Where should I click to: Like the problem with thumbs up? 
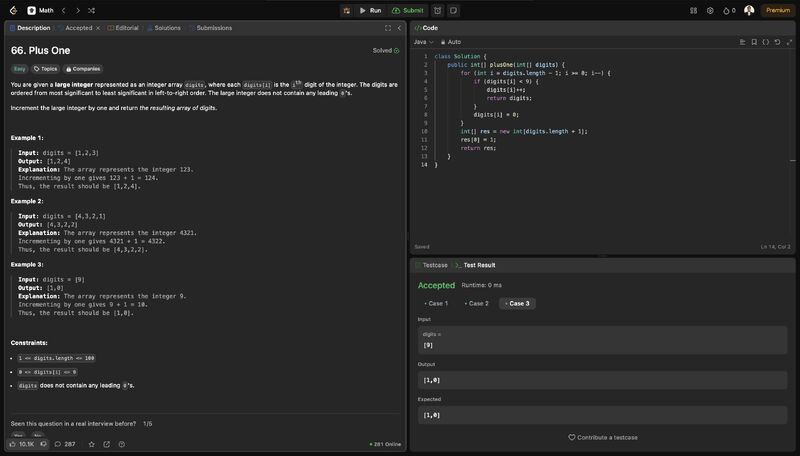pyautogui.click(x=21, y=444)
